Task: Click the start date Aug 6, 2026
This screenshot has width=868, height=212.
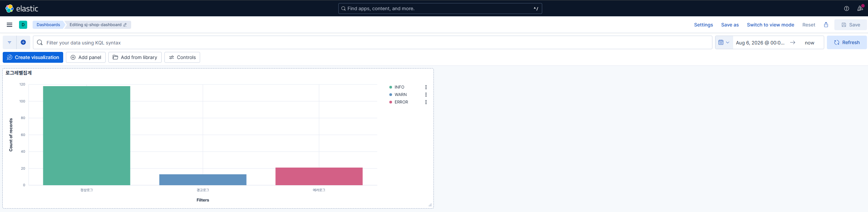Action: [760, 43]
